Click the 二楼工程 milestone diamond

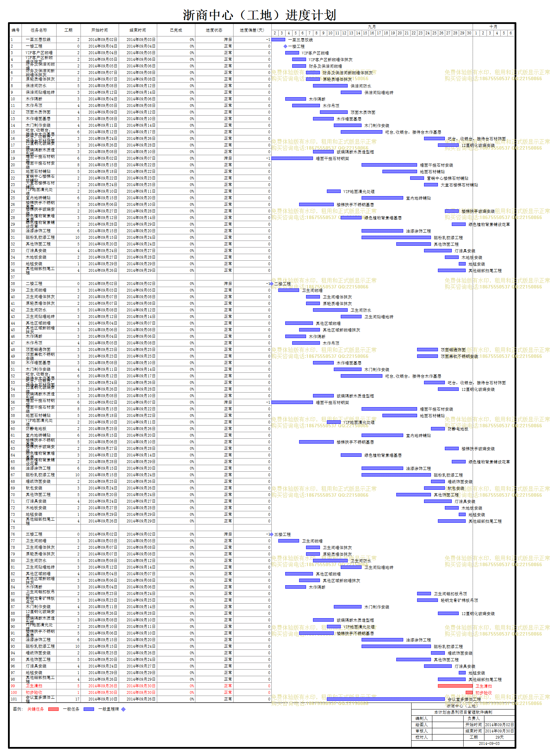point(271,284)
